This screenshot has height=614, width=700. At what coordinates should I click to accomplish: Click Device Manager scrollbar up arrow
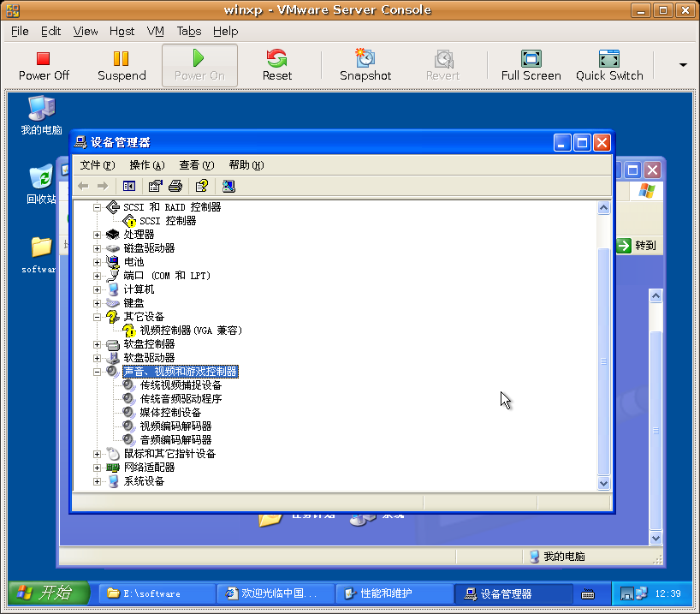603,208
